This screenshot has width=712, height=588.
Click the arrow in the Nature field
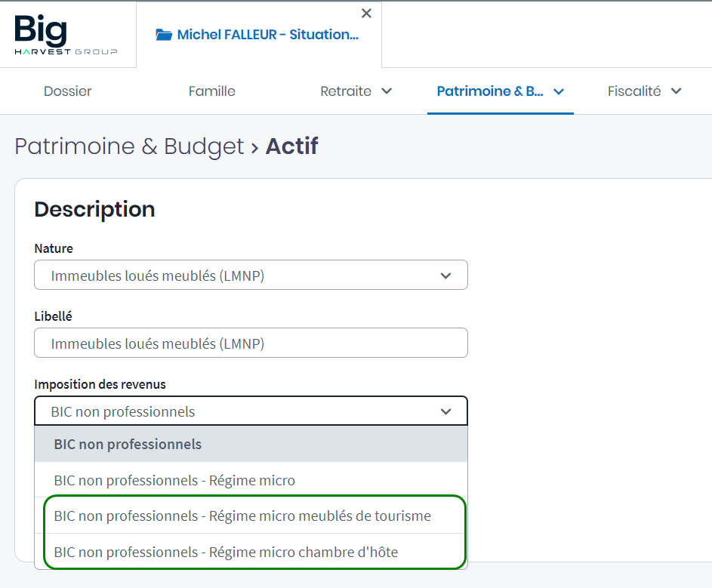(x=445, y=276)
